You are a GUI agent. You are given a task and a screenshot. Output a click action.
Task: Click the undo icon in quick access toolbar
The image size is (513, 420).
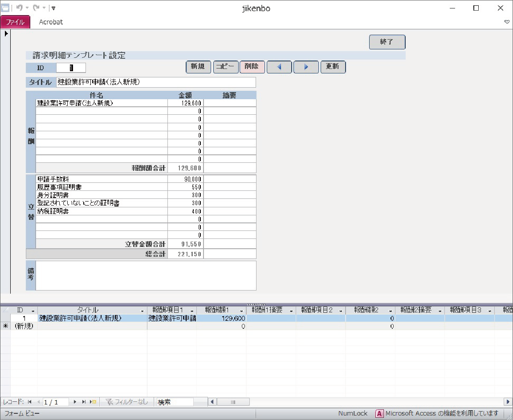pos(20,8)
